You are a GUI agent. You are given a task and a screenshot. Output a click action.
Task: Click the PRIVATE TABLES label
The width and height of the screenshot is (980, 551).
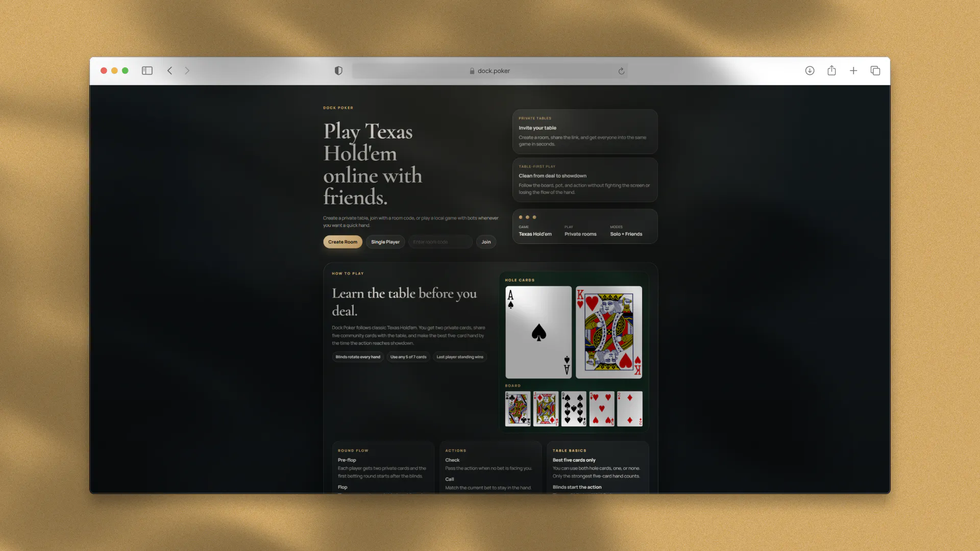coord(535,118)
